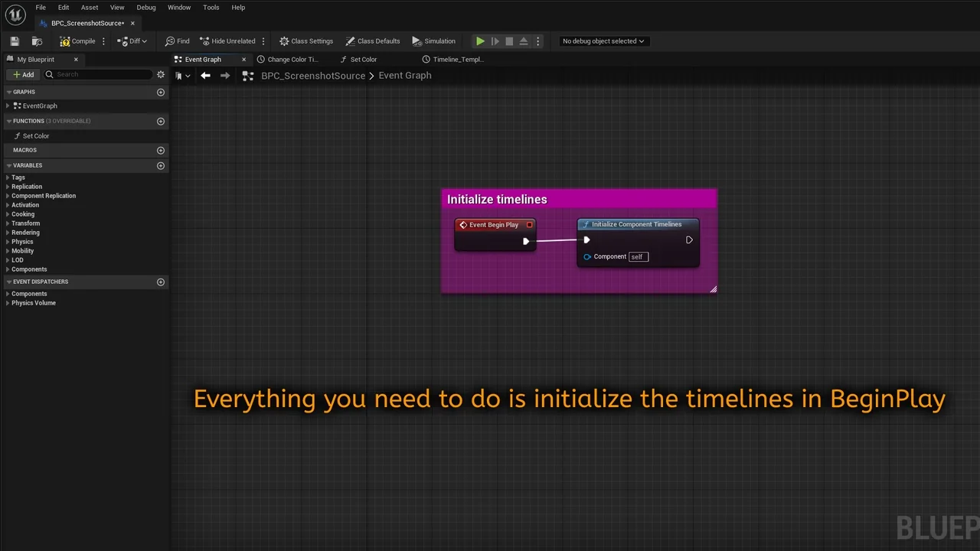The image size is (980, 551).
Task: Open the debug object selection dropdown
Action: [x=603, y=41]
